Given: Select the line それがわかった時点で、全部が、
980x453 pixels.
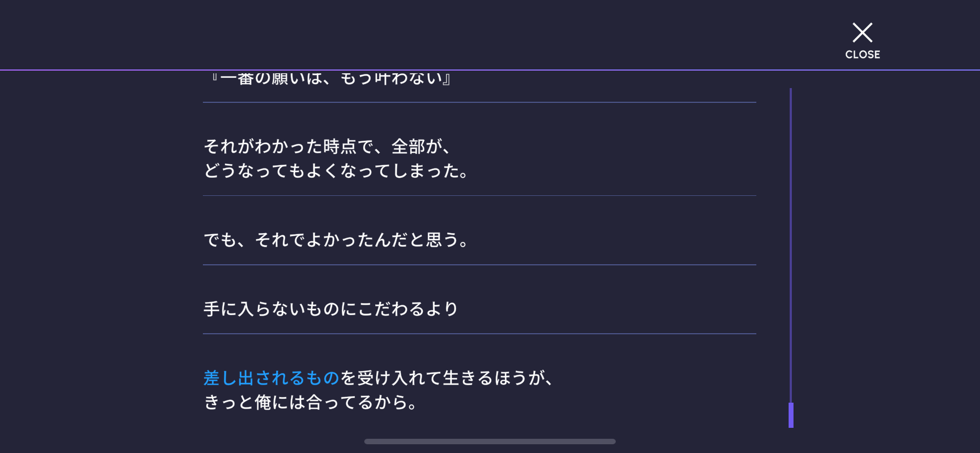Looking at the screenshot, I should pyautogui.click(x=328, y=147).
